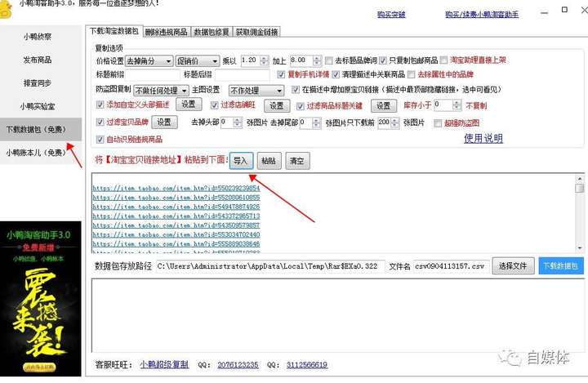Adjust the 去掉尾部 spinner arrows
Viewport: 588px width, 383px height.
pyautogui.click(x=317, y=122)
